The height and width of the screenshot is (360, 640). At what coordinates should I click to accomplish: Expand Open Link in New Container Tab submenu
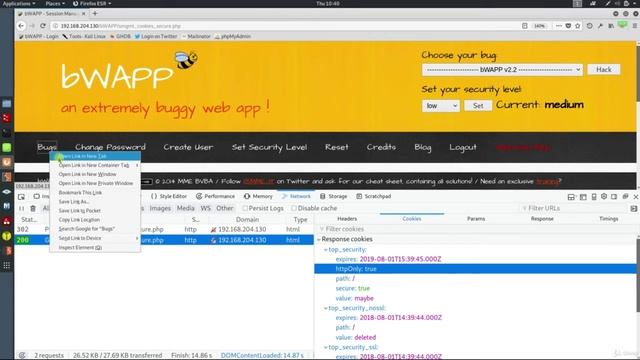pyautogui.click(x=95, y=165)
